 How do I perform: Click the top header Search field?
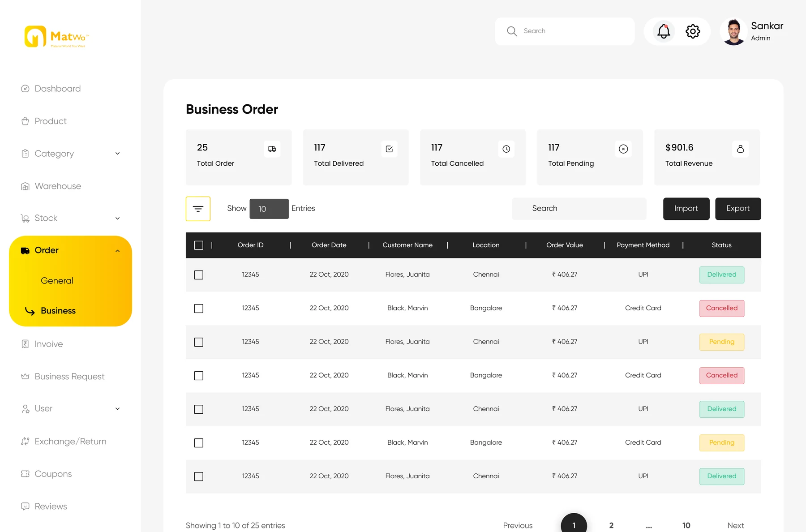tap(565, 31)
